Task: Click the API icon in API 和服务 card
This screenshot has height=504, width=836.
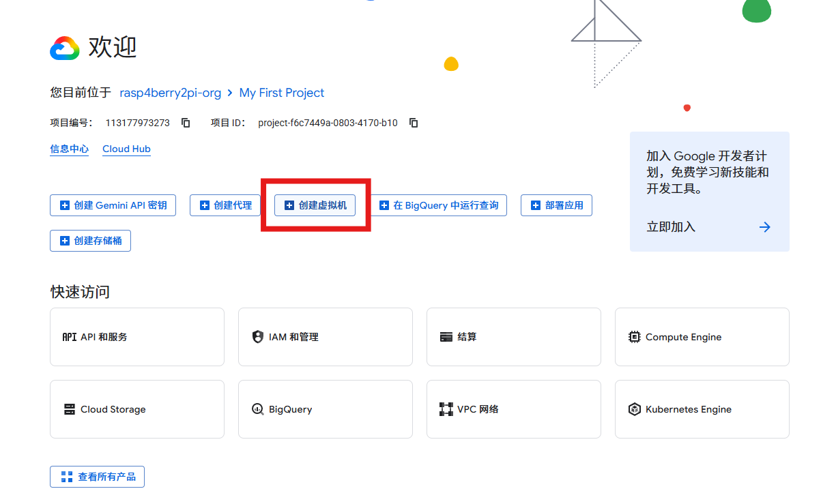Action: point(69,337)
